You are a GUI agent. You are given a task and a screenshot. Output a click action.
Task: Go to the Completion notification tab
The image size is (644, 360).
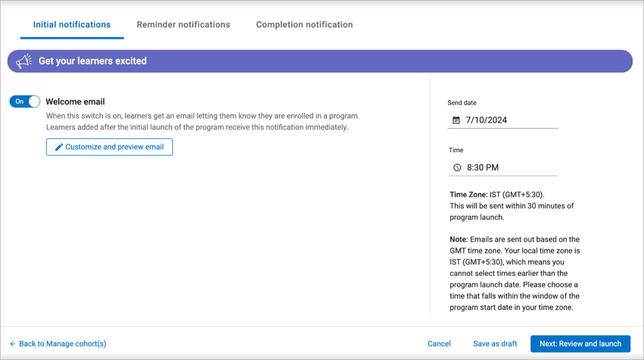(x=304, y=25)
